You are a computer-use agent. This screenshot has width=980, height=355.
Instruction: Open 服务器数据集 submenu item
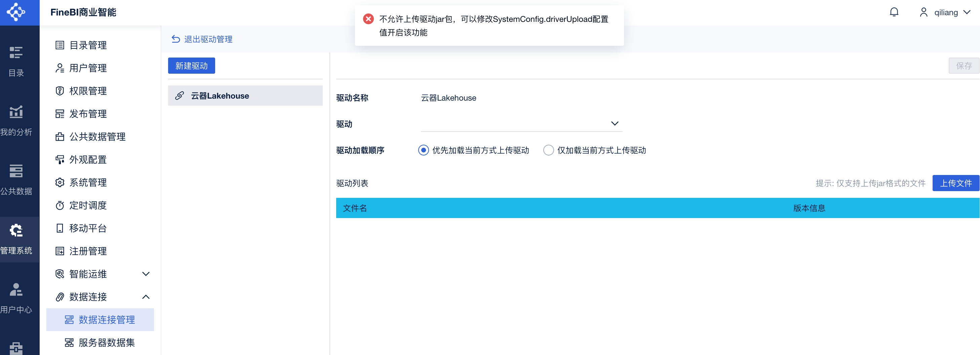(107, 343)
